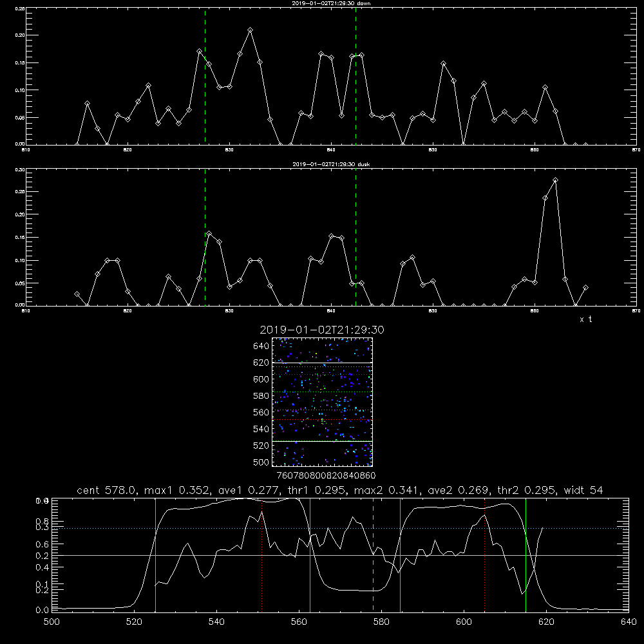This screenshot has height=644, width=644.
Task: Click the "840" x-axis label of dusk plot
Action: 331,311
